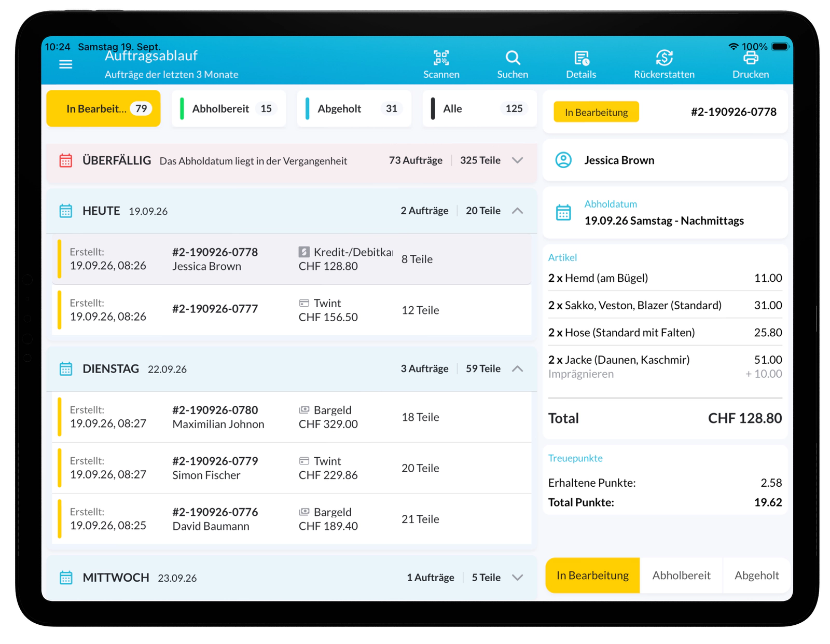Image resolution: width=830 pixels, height=644 pixels.
Task: Open the hamburger menu
Action: coord(65,64)
